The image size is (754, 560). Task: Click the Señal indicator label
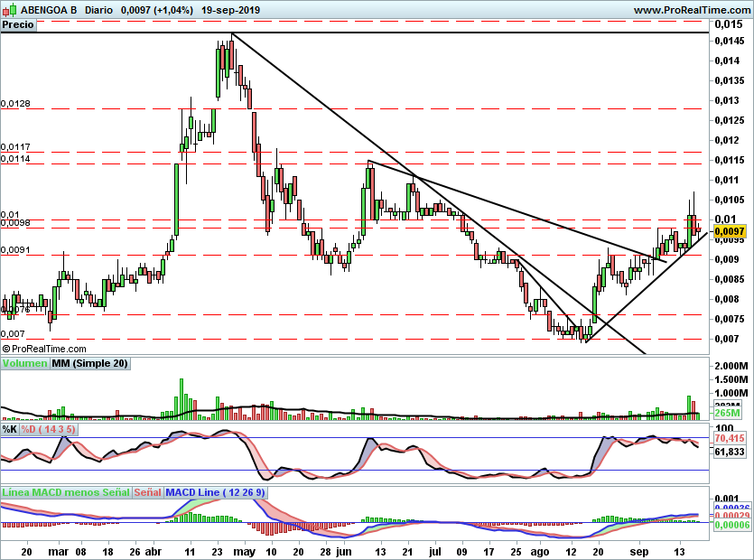(147, 492)
